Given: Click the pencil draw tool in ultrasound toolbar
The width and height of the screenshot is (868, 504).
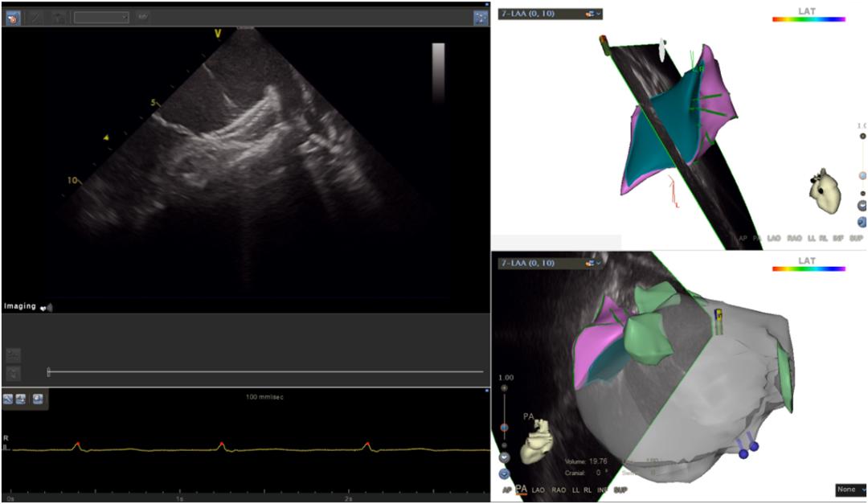Looking at the screenshot, I should pyautogui.click(x=36, y=18).
